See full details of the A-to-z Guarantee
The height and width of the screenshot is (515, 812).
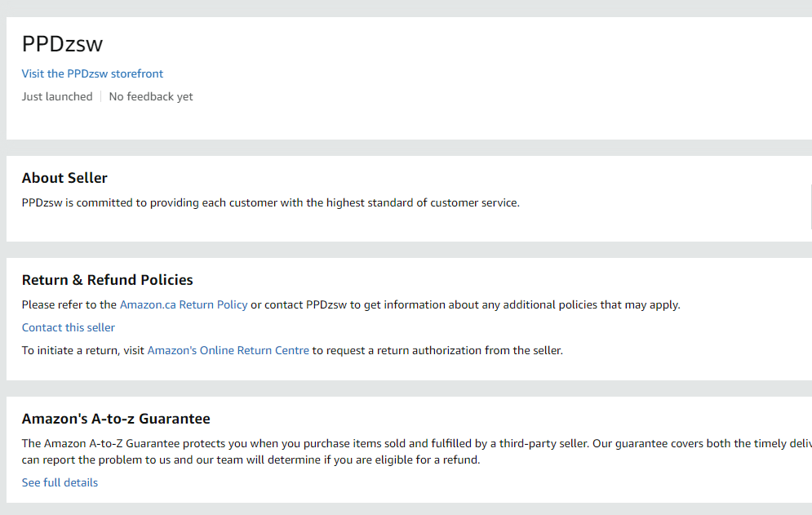point(60,482)
